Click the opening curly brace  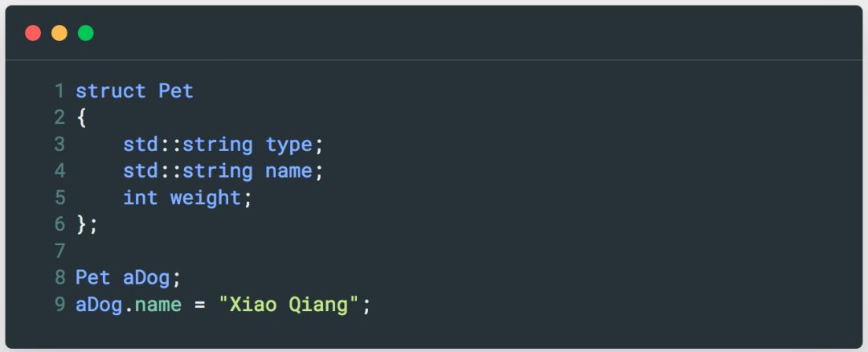click(x=81, y=118)
